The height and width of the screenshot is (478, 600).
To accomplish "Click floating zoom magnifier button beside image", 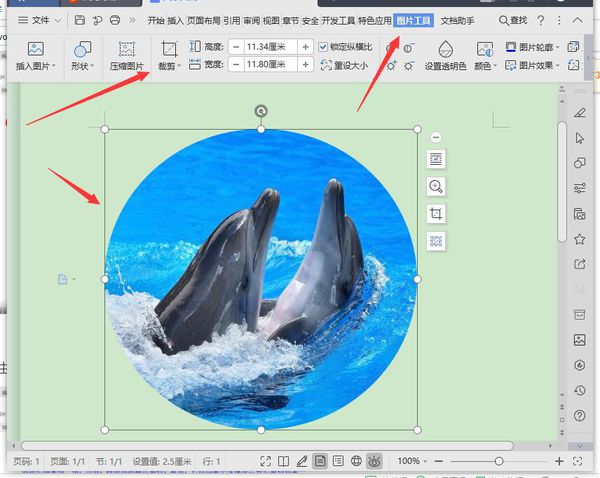I will (436, 186).
